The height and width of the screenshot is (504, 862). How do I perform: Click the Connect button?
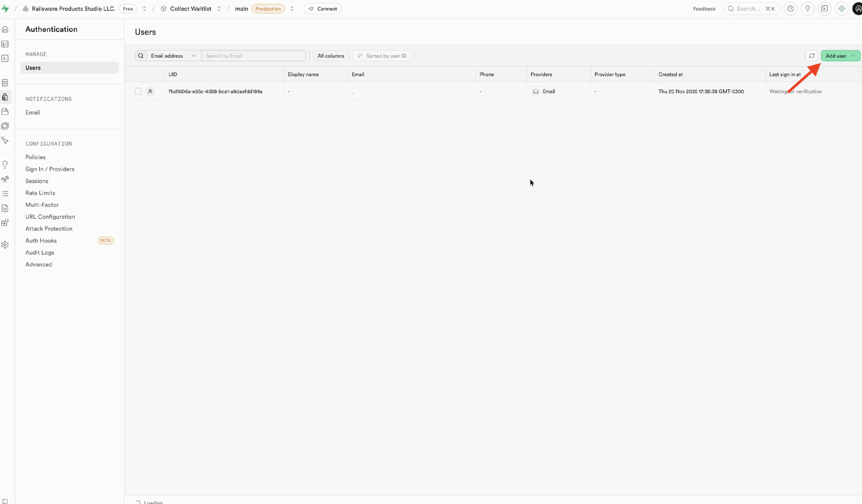[322, 9]
